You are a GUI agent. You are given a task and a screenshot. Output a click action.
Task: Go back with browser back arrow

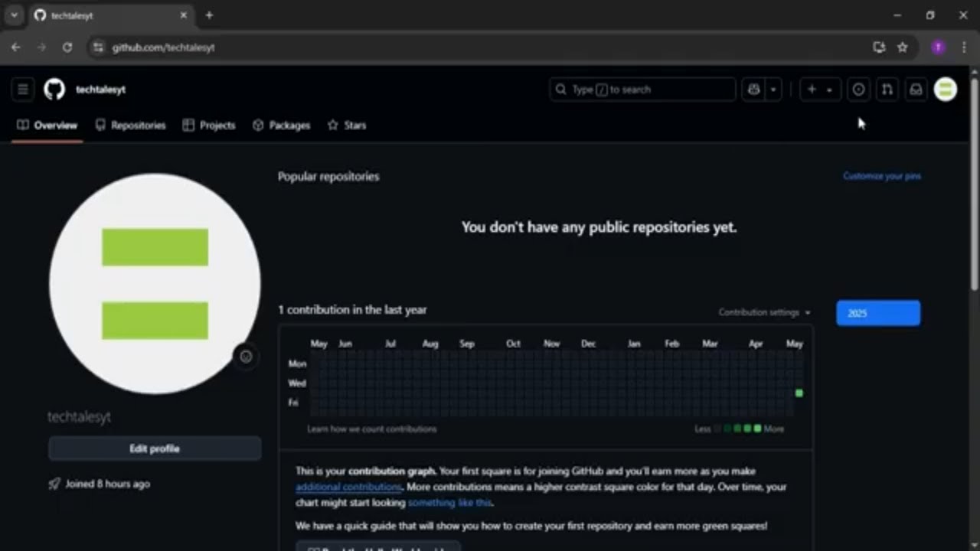[16, 47]
